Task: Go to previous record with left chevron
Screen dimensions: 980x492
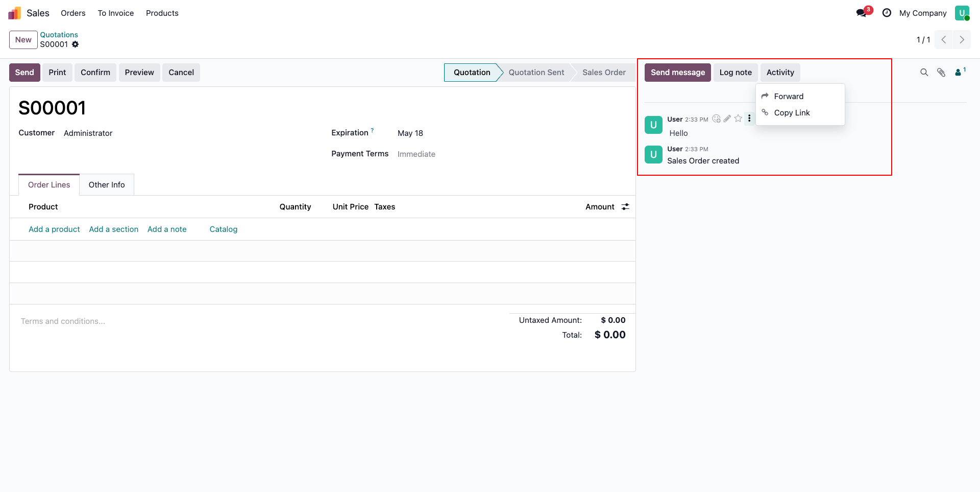Action: click(944, 40)
